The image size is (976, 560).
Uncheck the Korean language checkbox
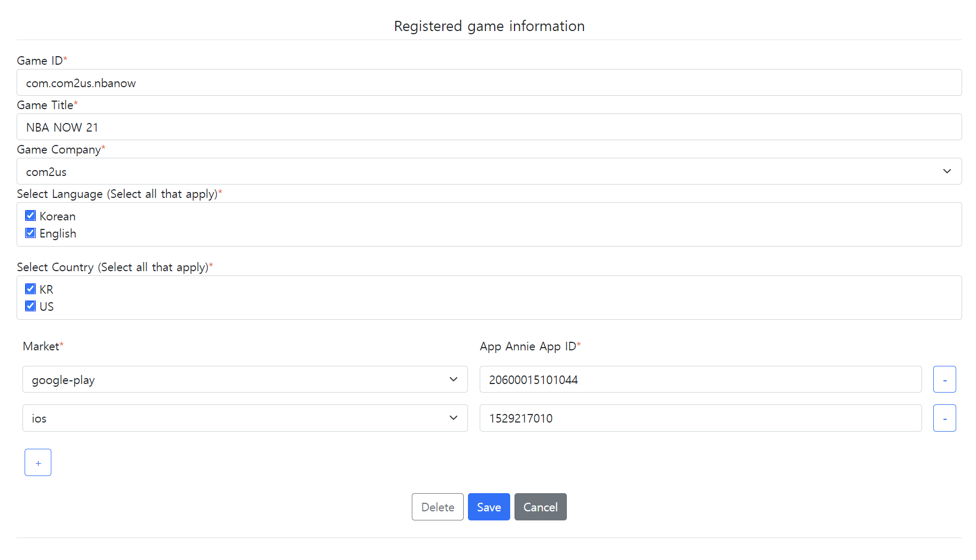click(30, 216)
